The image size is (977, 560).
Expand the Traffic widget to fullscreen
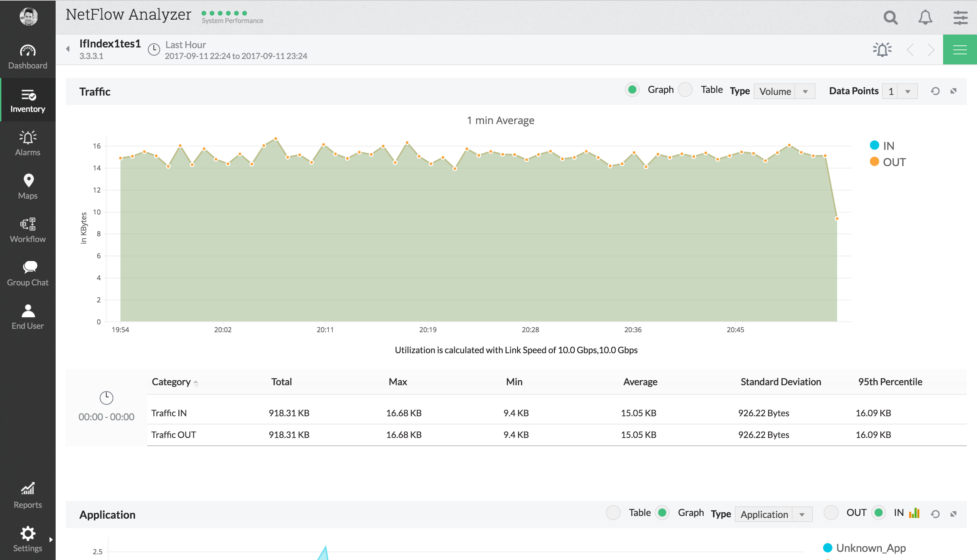click(953, 91)
